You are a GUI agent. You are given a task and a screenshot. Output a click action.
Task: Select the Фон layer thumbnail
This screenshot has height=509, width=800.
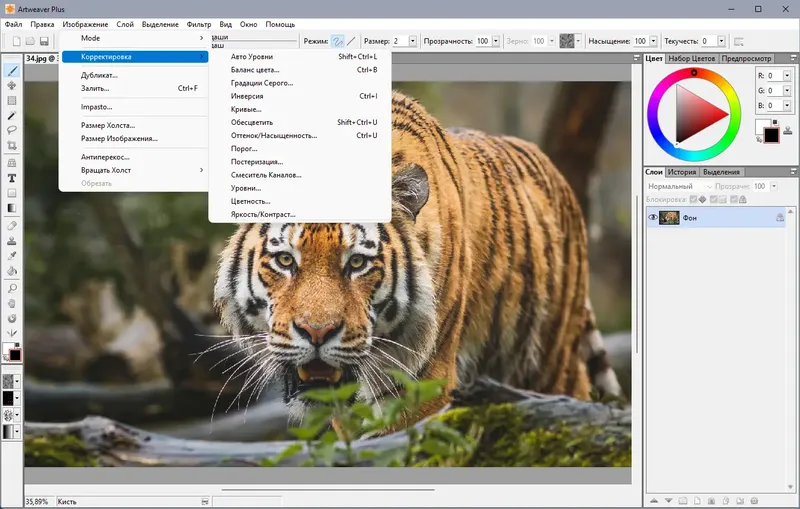[x=670, y=217]
